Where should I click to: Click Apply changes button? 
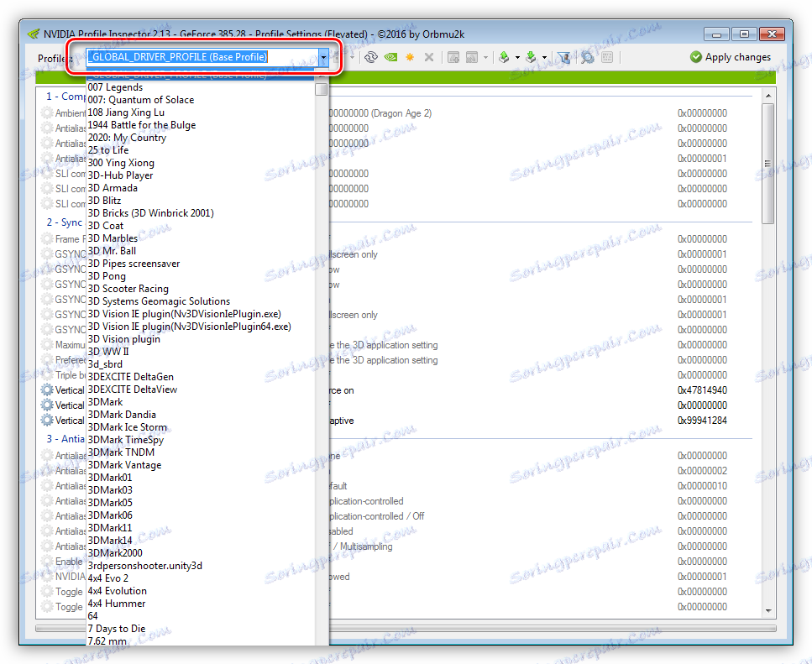tap(731, 57)
